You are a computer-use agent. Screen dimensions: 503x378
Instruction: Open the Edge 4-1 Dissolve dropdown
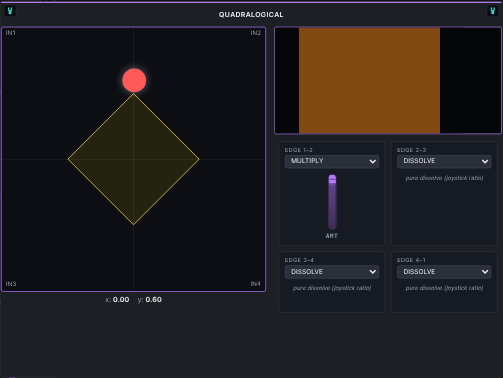(x=444, y=272)
